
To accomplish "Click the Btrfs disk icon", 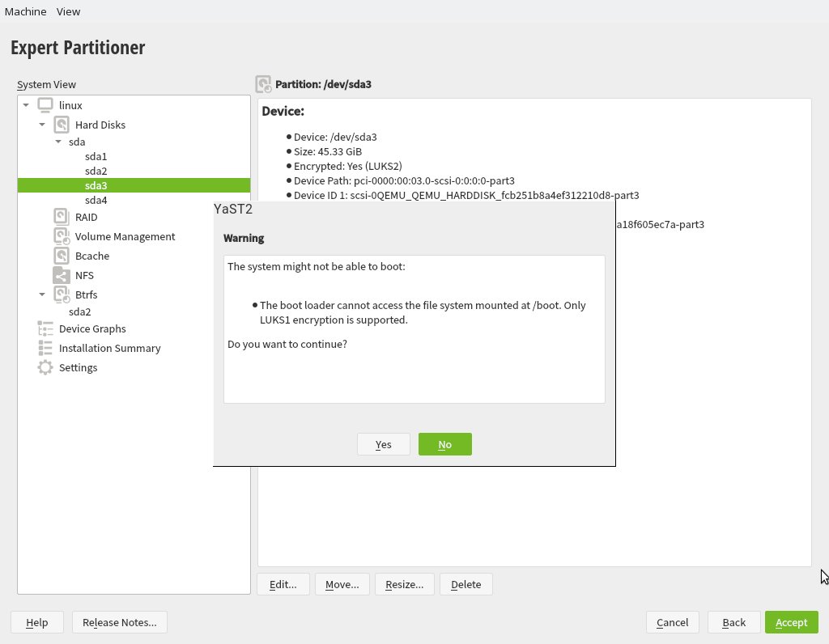I will pos(62,294).
